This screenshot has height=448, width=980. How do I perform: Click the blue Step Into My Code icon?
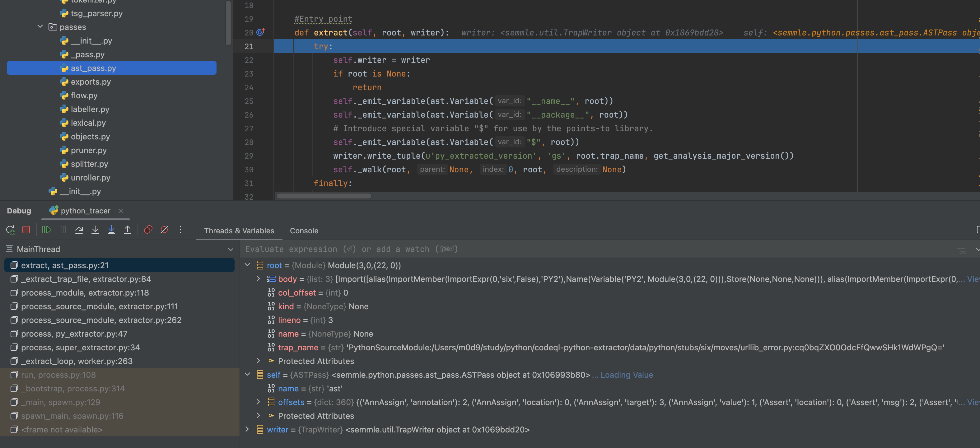coord(111,230)
